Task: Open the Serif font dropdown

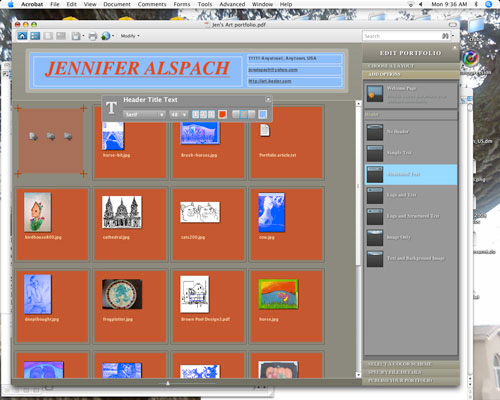Action: click(144, 115)
